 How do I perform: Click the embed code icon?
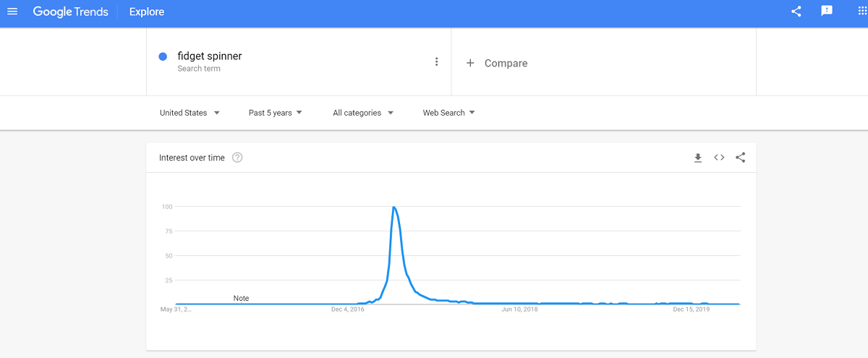click(x=719, y=158)
